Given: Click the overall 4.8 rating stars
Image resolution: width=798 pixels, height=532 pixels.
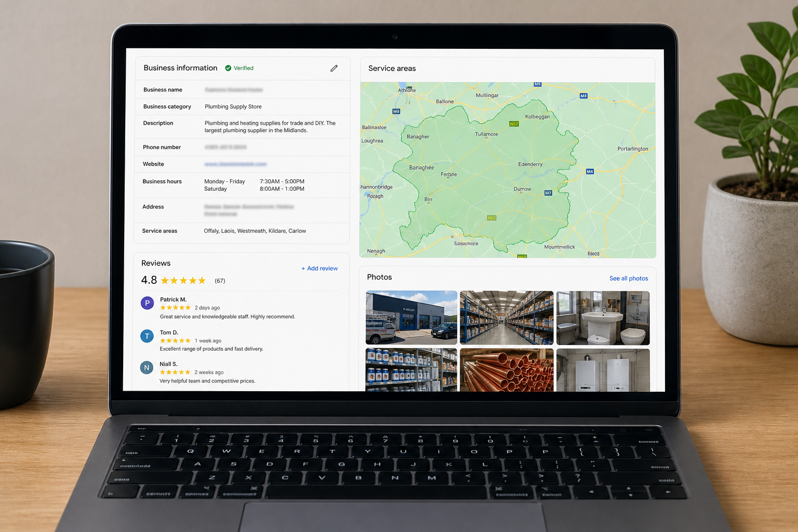Looking at the screenshot, I should (183, 281).
